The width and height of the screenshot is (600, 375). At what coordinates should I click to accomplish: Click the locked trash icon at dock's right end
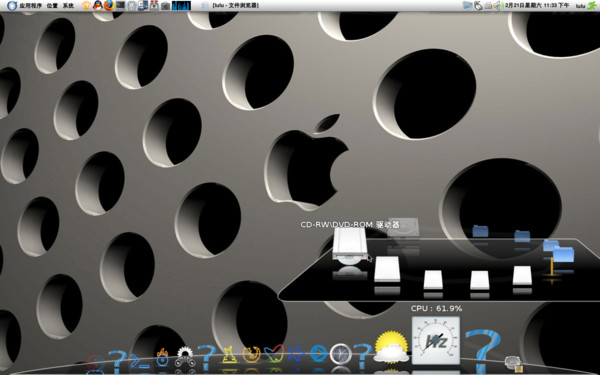[x=514, y=364]
